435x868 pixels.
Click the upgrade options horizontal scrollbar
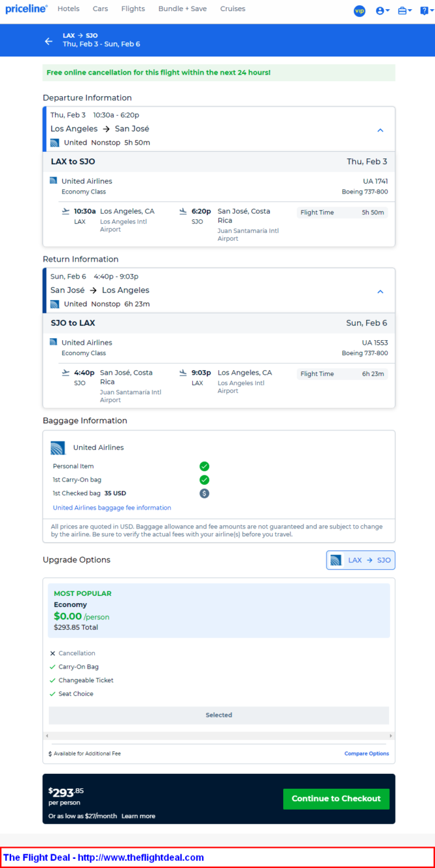point(219,736)
